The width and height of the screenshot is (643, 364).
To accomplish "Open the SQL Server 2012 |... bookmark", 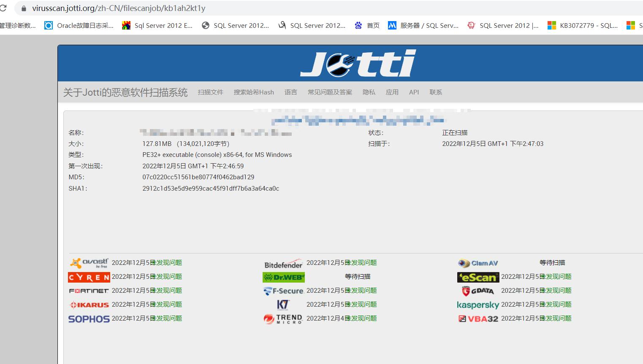I will pyautogui.click(x=503, y=25).
